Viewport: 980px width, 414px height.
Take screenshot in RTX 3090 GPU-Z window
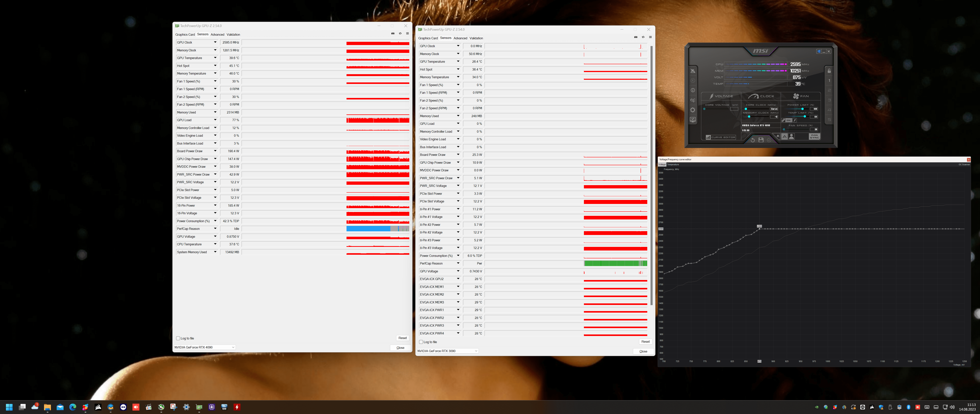click(x=636, y=37)
